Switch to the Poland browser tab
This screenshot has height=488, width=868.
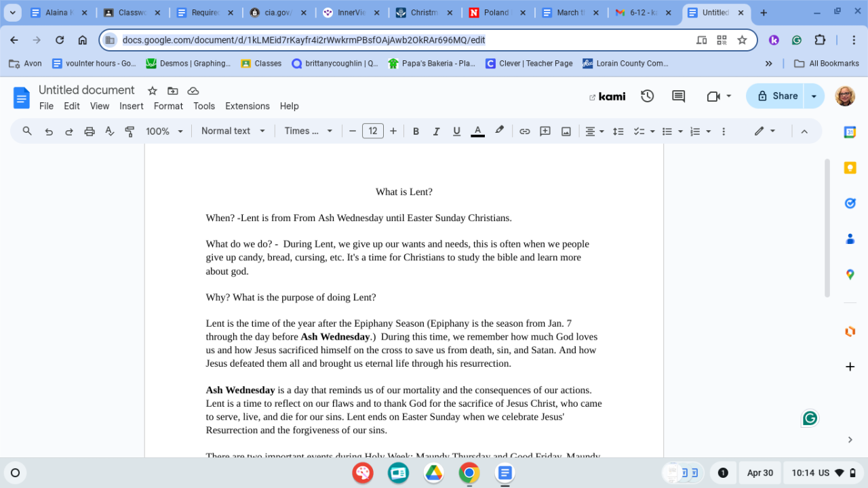pyautogui.click(x=495, y=13)
